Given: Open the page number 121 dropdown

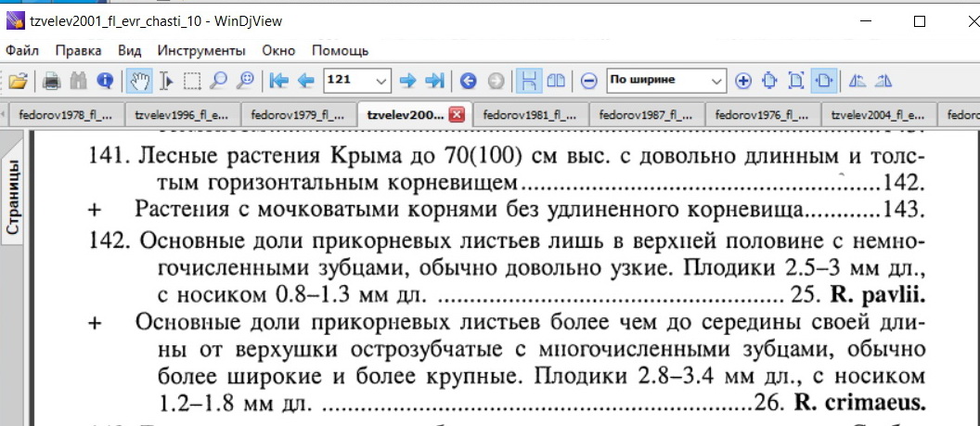Looking at the screenshot, I should (x=380, y=81).
